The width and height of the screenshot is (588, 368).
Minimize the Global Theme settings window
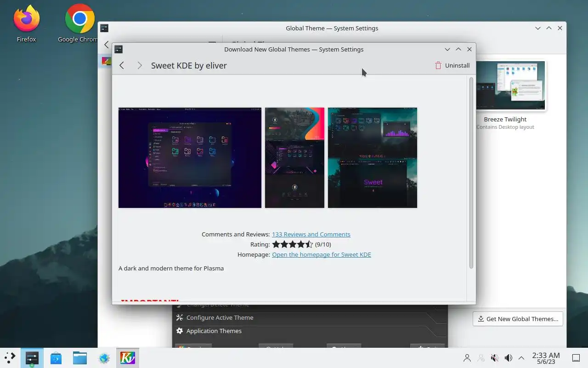coord(538,28)
